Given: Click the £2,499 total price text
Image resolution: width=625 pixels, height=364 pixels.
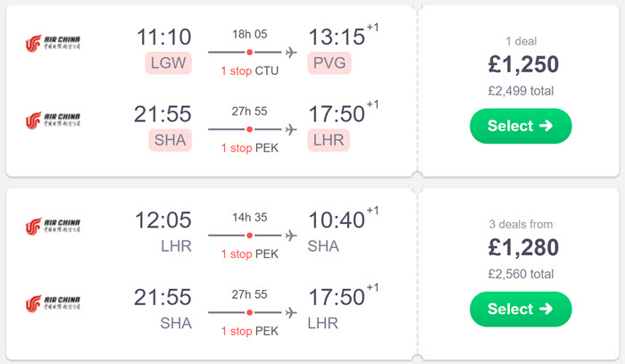Looking at the screenshot, I should pos(521,91).
